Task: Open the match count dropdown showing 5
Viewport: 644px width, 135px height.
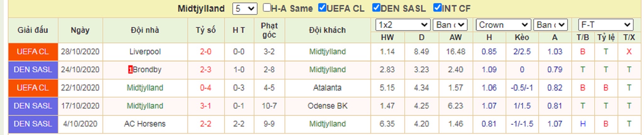Action: (245, 9)
